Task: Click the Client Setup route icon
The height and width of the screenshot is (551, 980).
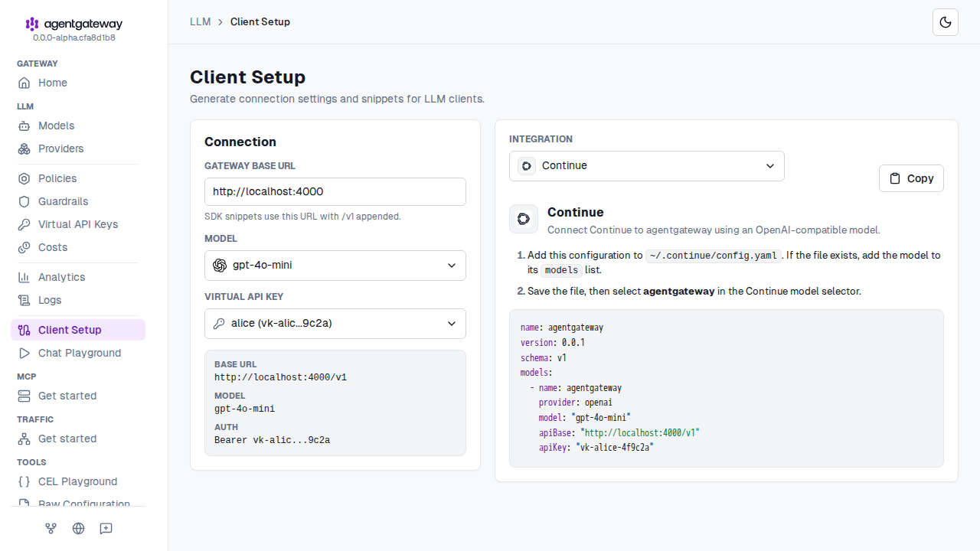Action: click(x=24, y=330)
